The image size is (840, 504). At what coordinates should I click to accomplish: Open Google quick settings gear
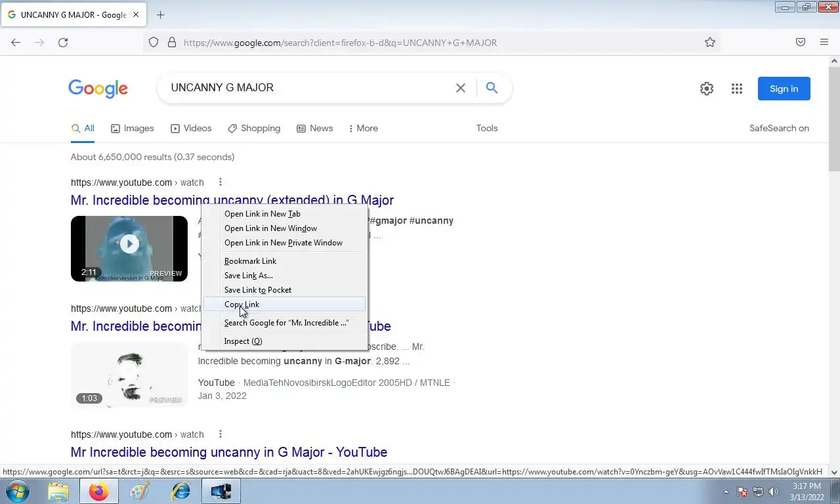pyautogui.click(x=707, y=89)
